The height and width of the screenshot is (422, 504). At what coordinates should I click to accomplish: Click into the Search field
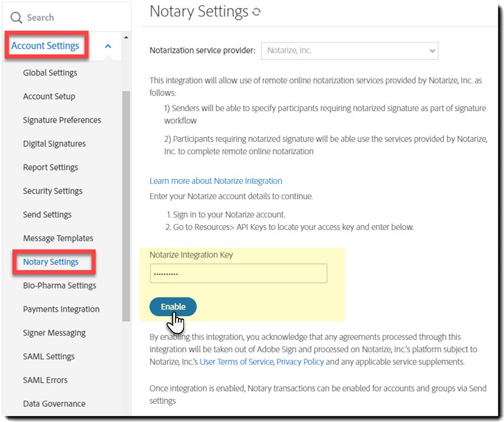coord(67,18)
